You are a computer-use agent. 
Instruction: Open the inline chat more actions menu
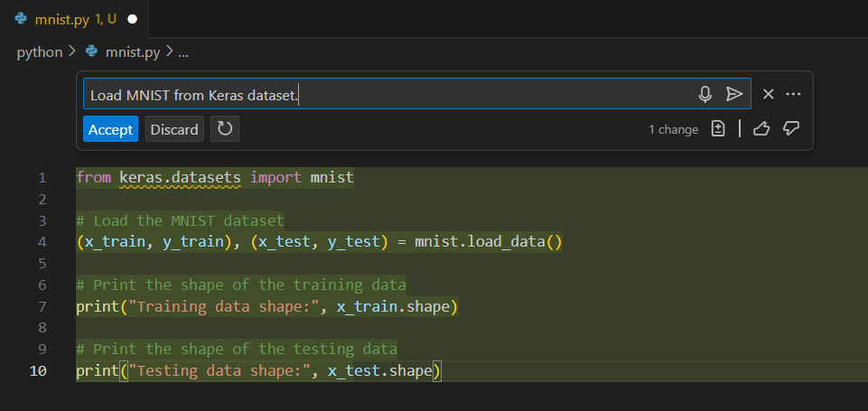click(794, 94)
